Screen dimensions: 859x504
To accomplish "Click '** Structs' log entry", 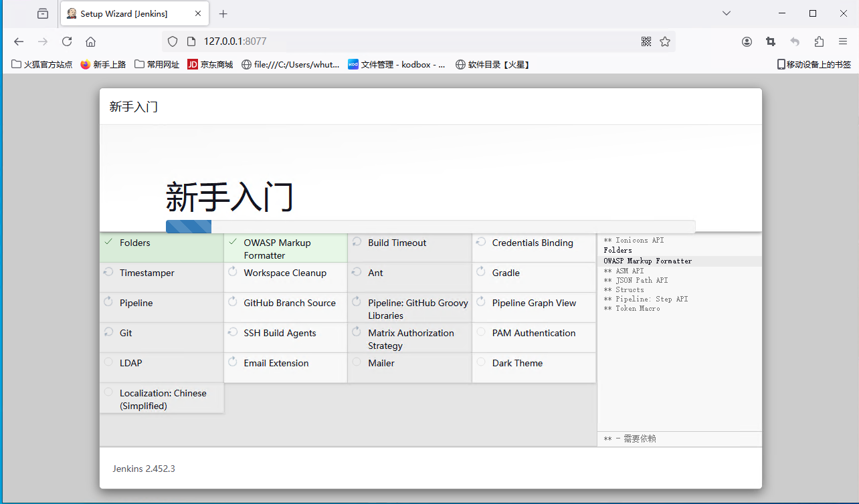I will pos(624,289).
